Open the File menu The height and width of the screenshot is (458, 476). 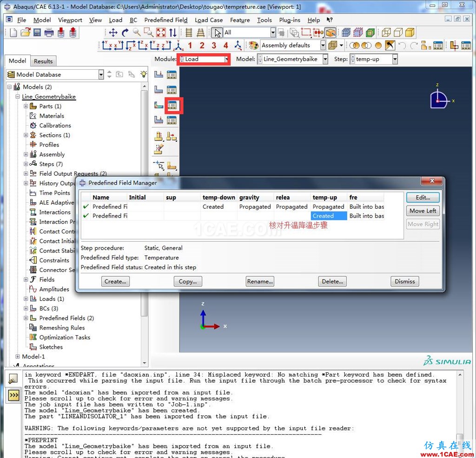(x=21, y=20)
